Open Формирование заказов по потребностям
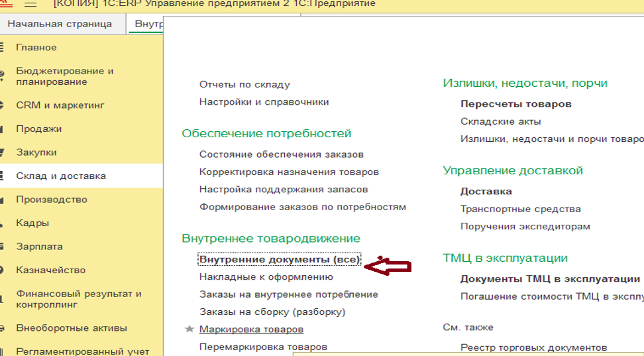 coord(303,207)
